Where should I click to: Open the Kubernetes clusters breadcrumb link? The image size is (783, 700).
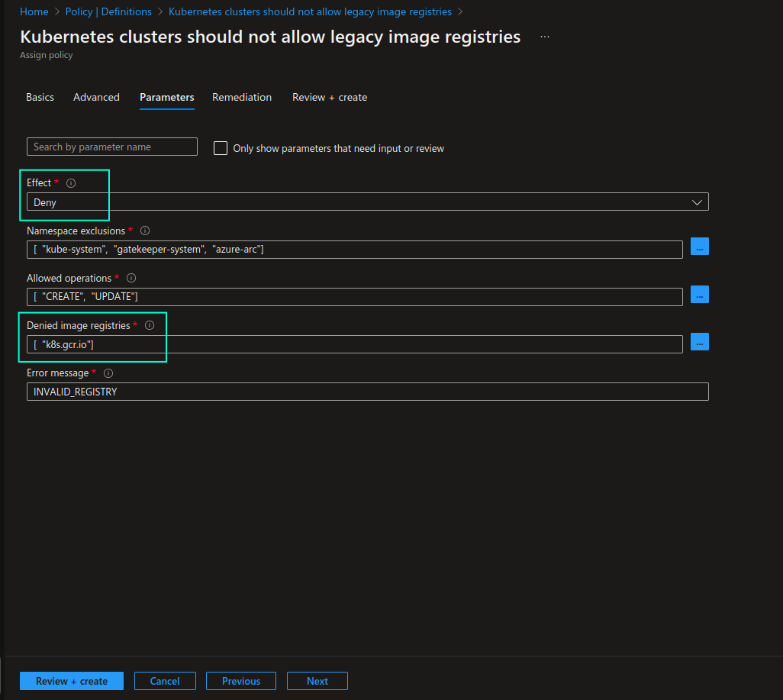310,11
